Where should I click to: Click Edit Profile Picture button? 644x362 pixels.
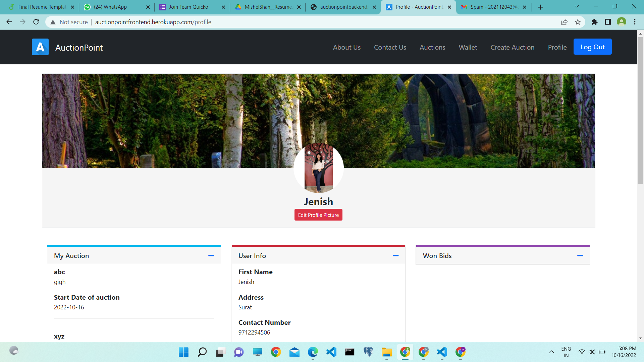(318, 215)
